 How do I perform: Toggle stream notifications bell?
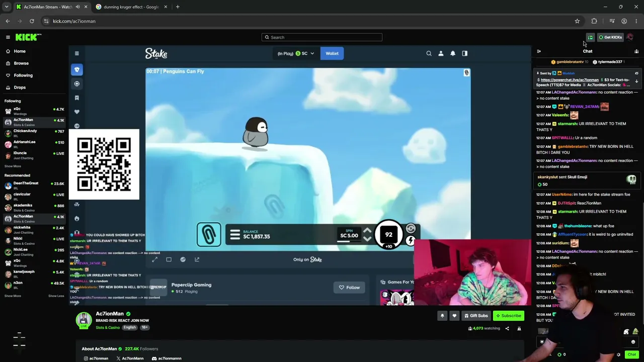point(442,316)
